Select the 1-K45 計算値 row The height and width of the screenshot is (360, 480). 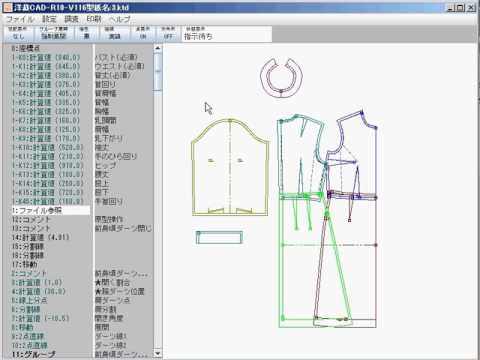click(x=48, y=202)
